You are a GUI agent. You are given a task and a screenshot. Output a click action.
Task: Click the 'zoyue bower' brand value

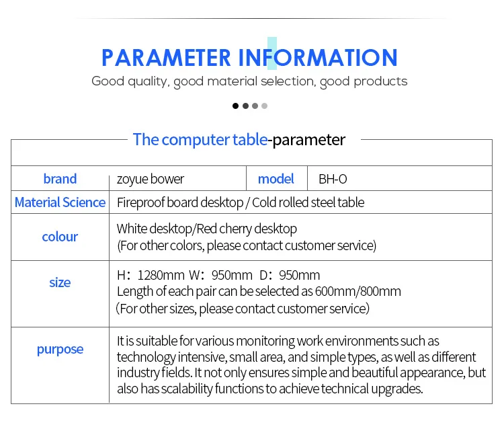click(151, 179)
